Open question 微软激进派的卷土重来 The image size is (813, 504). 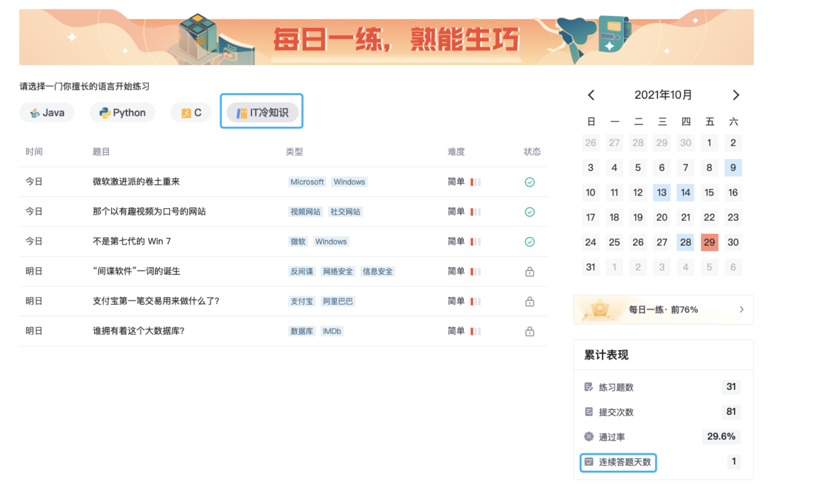pos(136,181)
